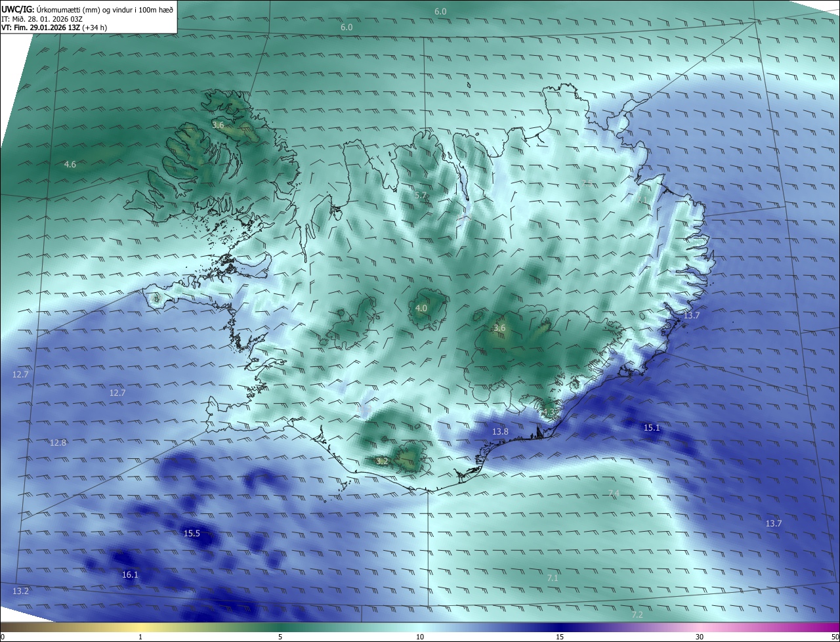Click the 15.5 value label
Image resolution: width=840 pixels, height=642 pixels.
[x=192, y=534]
